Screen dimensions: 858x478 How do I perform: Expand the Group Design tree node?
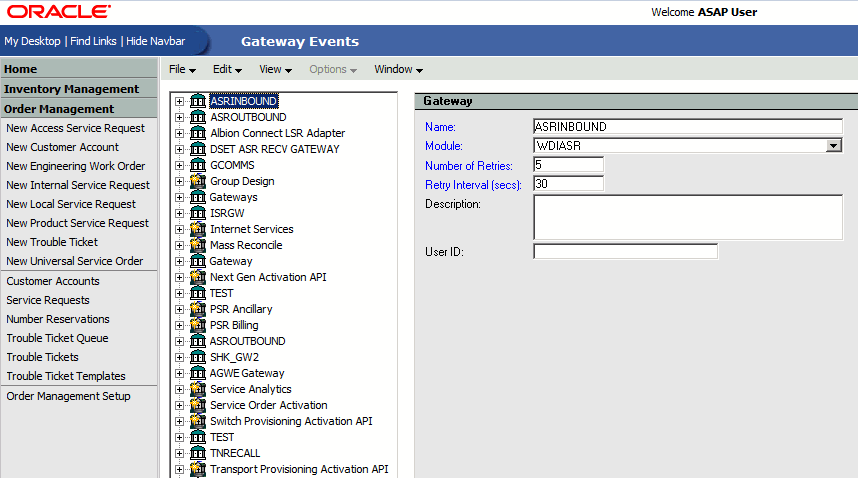[179, 181]
